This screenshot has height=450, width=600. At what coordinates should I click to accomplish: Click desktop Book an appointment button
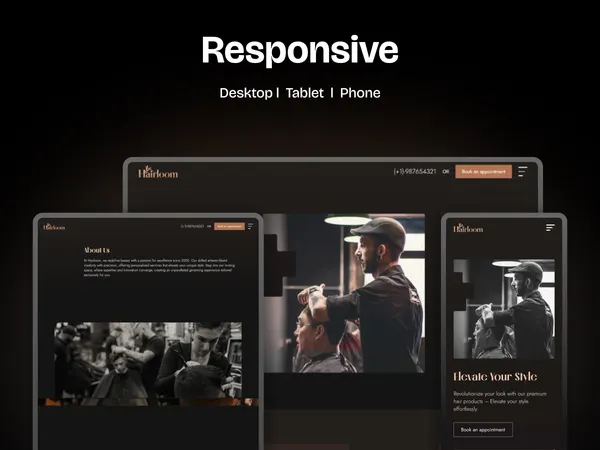click(x=484, y=171)
